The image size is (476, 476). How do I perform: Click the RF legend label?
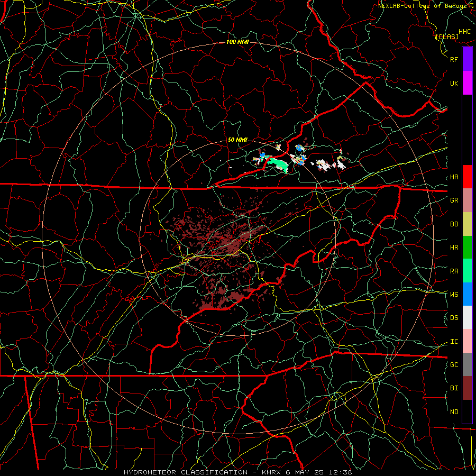(x=454, y=59)
